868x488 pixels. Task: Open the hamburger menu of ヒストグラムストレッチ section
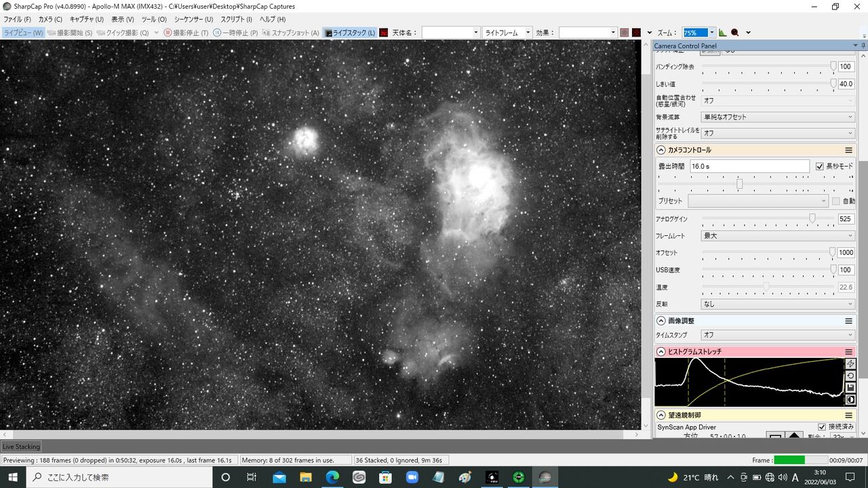848,352
